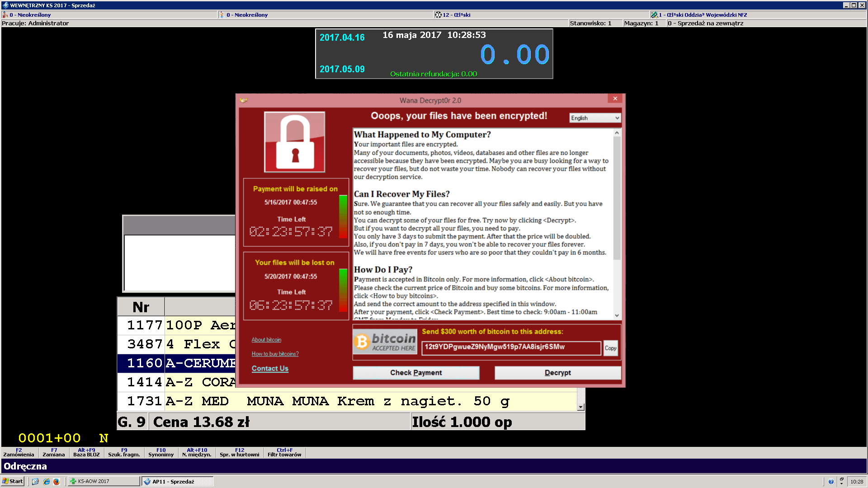Copy the bitcoin address with Copy button
Screen dimensions: 868x488
pos(610,348)
